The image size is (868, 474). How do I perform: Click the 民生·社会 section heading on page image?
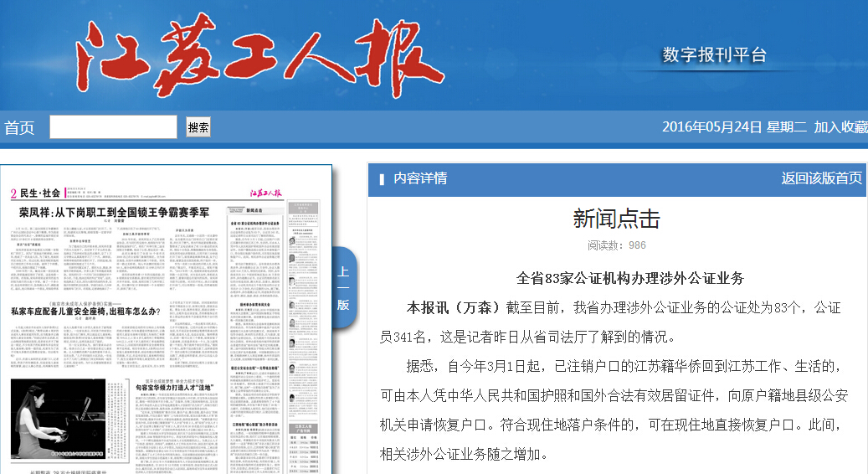(40, 193)
